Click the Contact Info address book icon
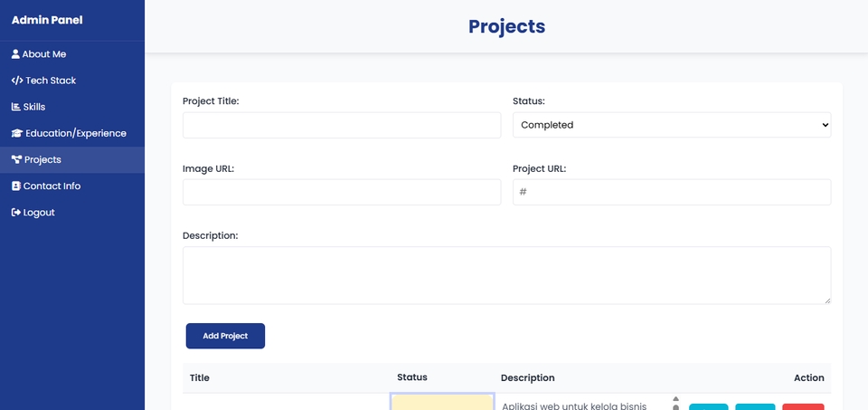868x410 pixels. (x=16, y=186)
